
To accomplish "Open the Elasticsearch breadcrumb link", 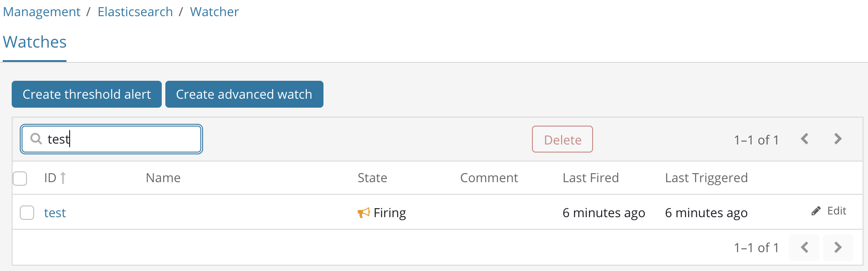I will pos(135,12).
